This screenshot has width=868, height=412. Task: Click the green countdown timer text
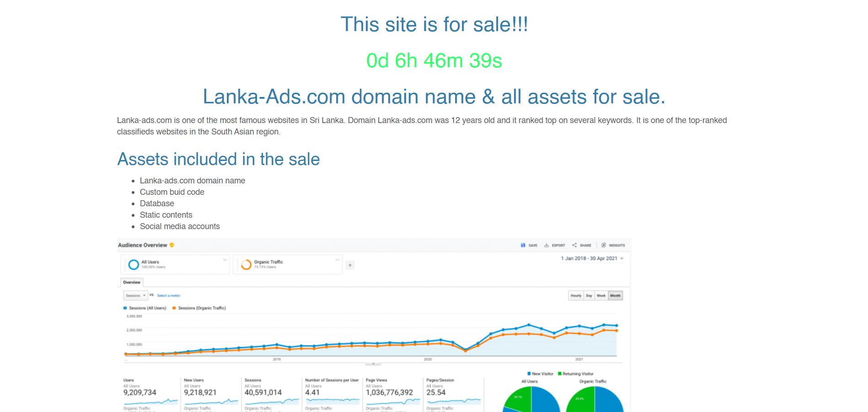[x=434, y=60]
